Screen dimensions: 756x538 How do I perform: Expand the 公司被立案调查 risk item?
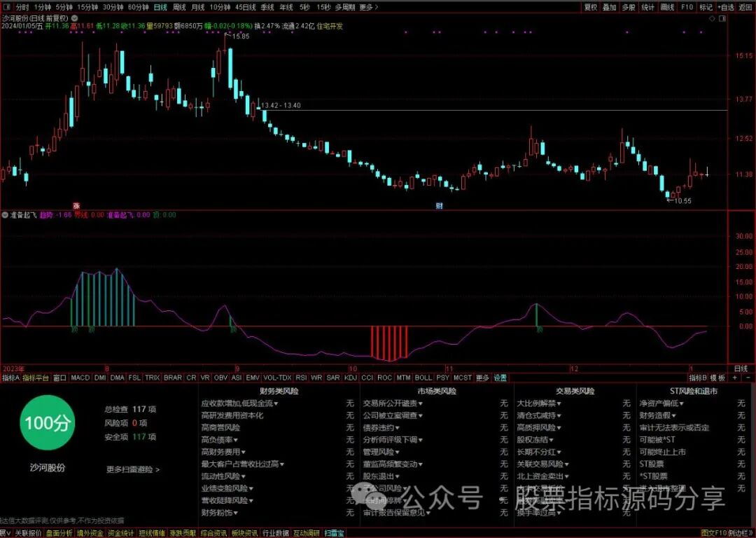(393, 415)
